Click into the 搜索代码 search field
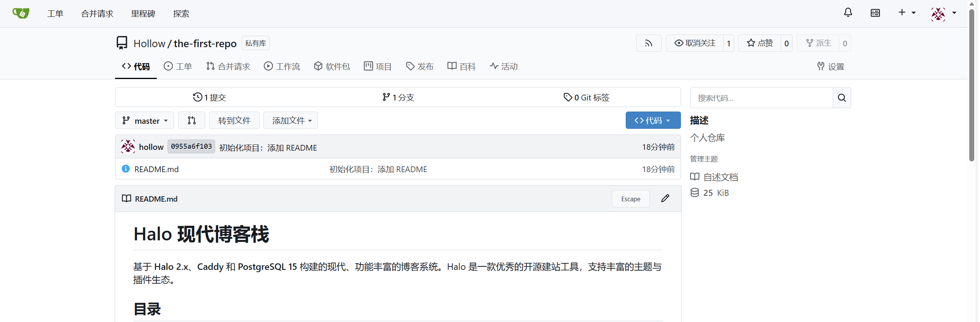Screen dimensions: 980x322 click(761, 98)
